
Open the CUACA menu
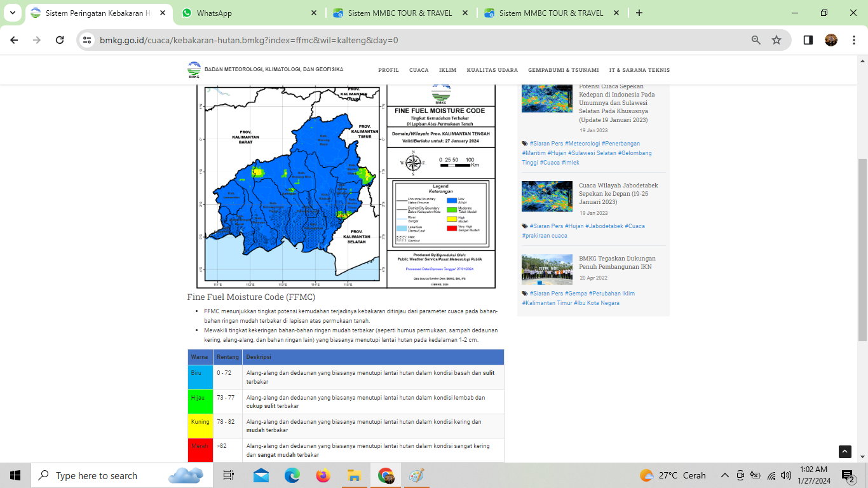click(x=419, y=70)
